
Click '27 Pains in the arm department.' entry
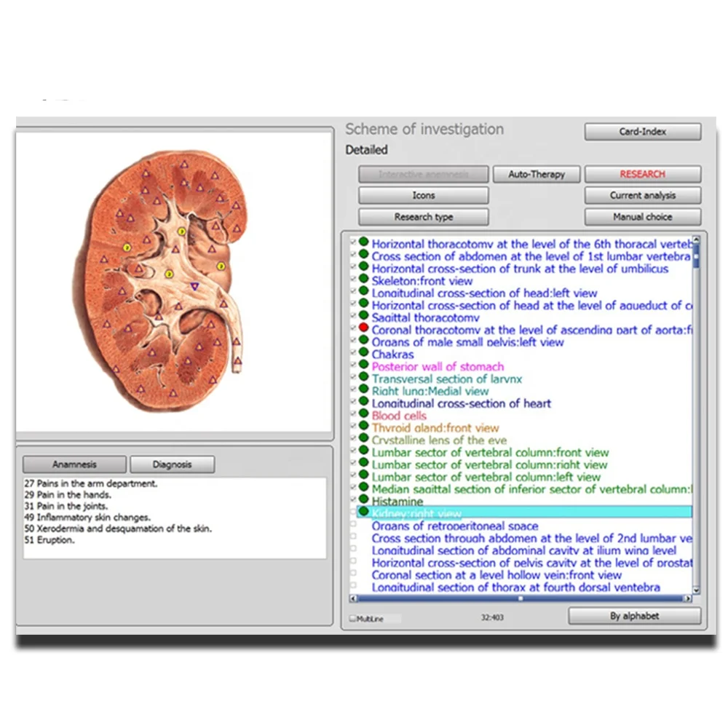[91, 483]
